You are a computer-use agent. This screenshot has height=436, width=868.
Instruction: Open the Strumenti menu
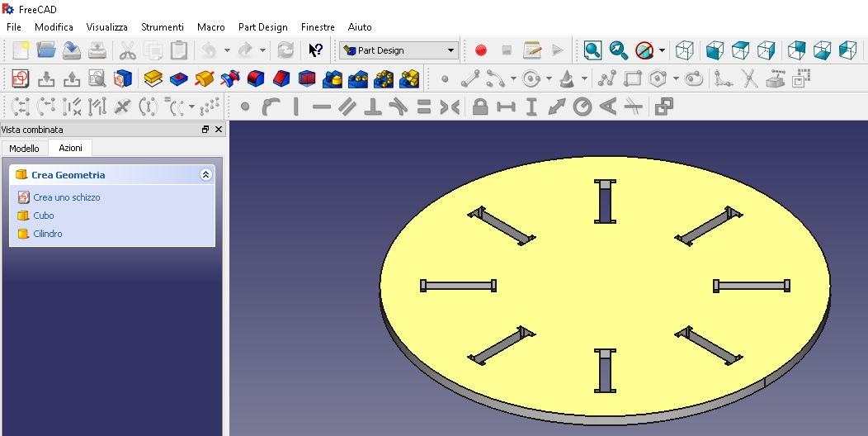tap(163, 27)
